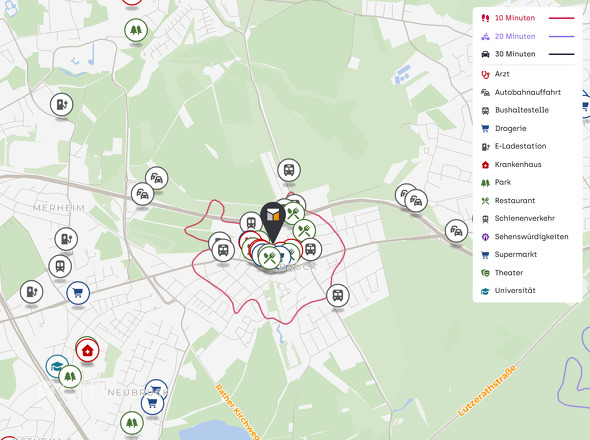Select the park marker at top of map
The width and height of the screenshot is (590, 440).
point(136,30)
